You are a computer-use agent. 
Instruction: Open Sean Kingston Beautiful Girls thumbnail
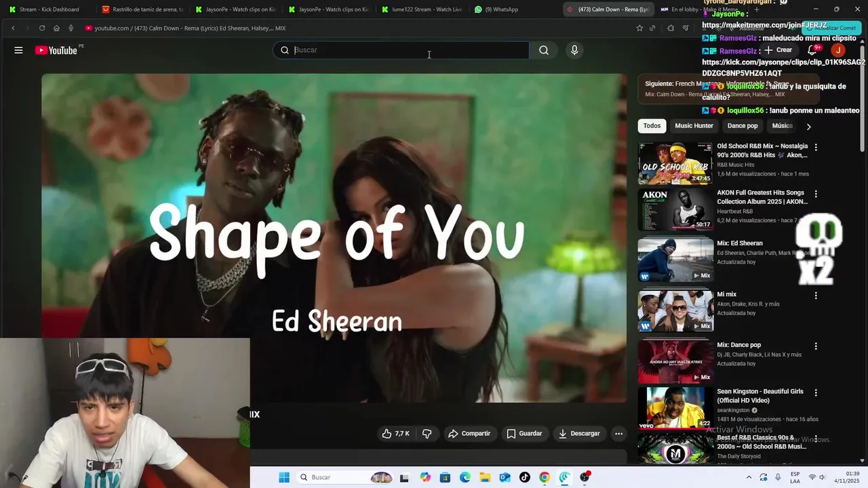pyautogui.click(x=675, y=409)
